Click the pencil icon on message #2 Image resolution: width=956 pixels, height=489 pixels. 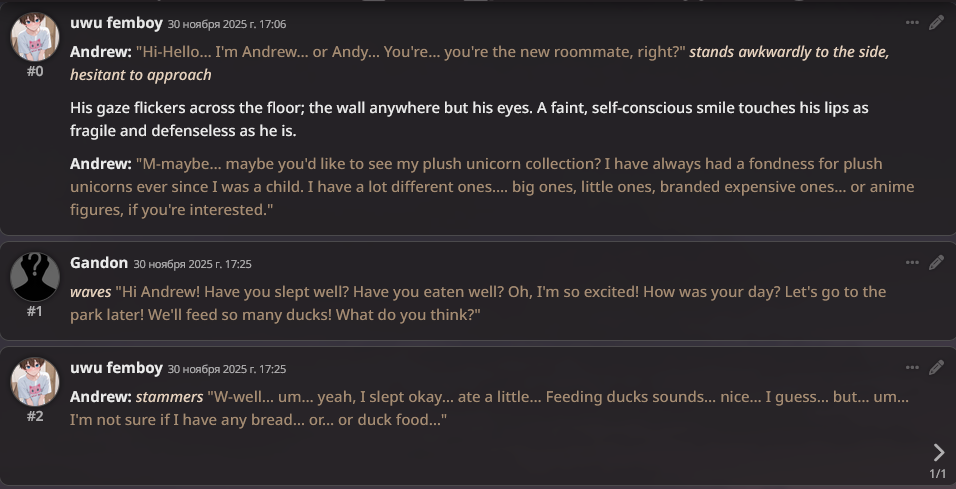936,368
